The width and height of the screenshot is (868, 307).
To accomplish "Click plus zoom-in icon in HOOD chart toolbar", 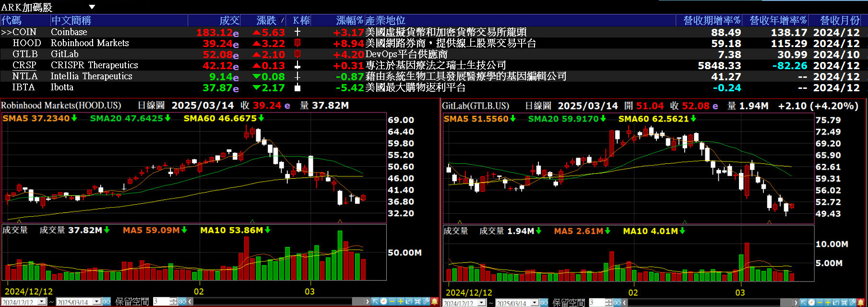I will (x=401, y=301).
